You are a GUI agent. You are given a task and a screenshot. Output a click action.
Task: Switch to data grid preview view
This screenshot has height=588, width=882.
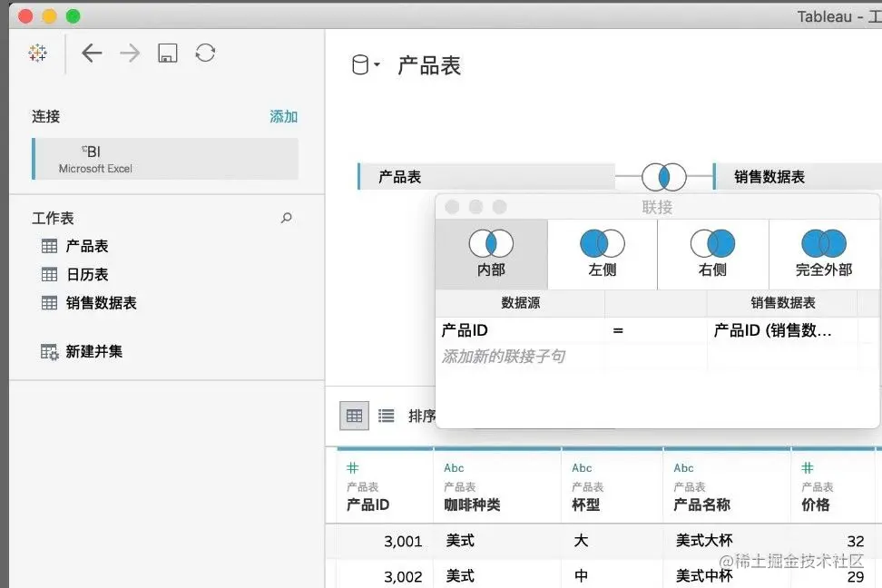pyautogui.click(x=355, y=416)
